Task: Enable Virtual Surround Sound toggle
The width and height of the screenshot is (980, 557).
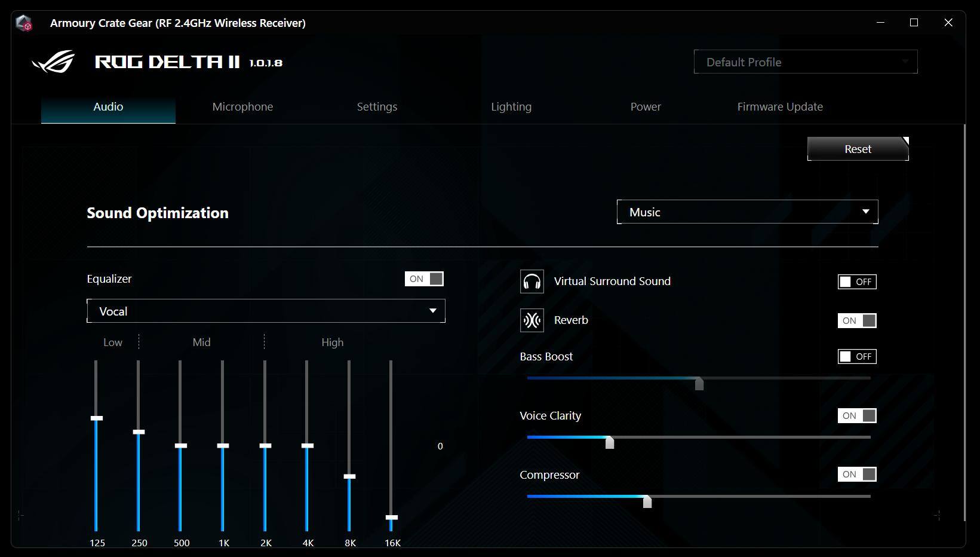Action: click(x=856, y=282)
